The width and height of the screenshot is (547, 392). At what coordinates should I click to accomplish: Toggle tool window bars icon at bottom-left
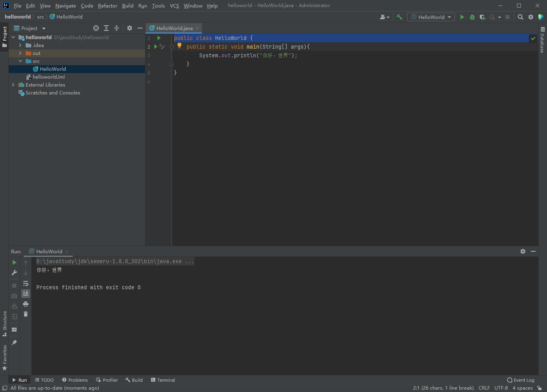[x=5, y=388]
